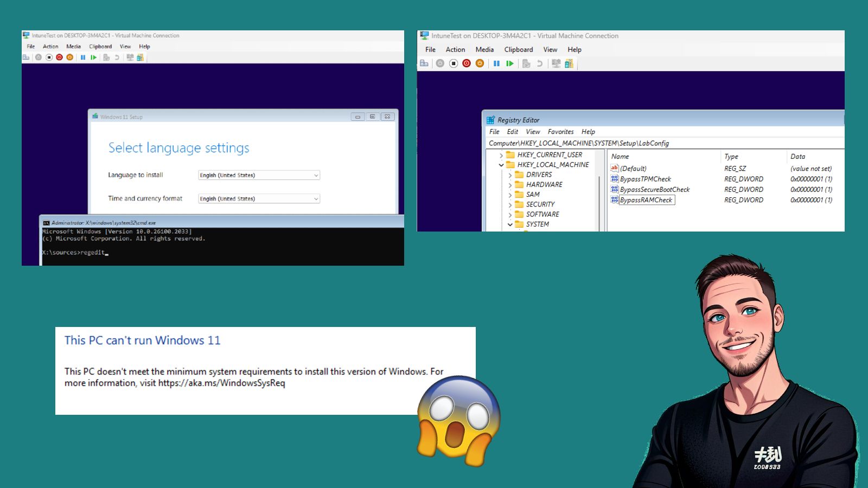Click Registry Editor address bar path
The height and width of the screenshot is (488, 868).
click(x=579, y=143)
